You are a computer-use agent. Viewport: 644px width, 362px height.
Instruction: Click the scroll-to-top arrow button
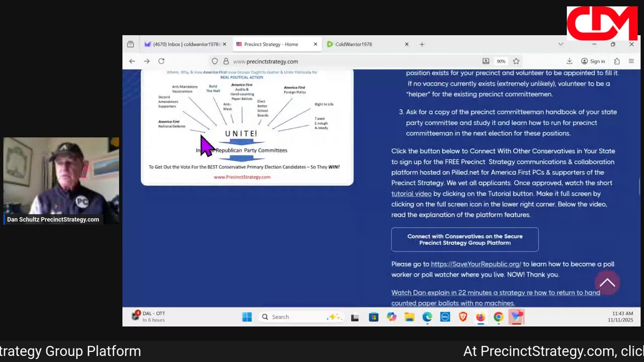[607, 283]
